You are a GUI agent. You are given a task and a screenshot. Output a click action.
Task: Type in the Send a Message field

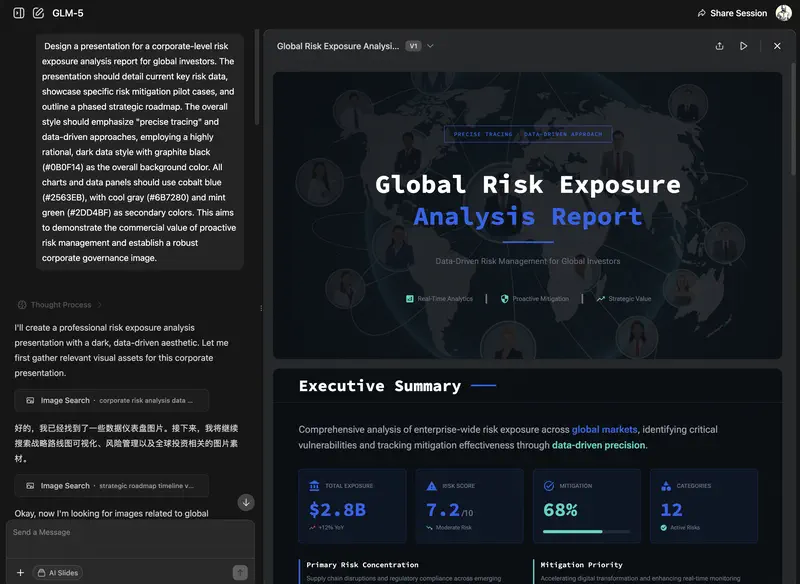pyautogui.click(x=128, y=533)
